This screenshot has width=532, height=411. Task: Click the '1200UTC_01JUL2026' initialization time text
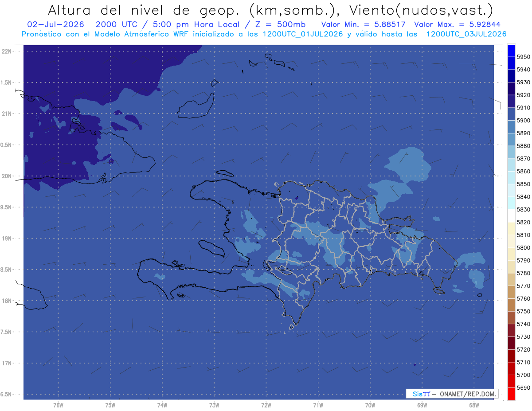(x=303, y=34)
